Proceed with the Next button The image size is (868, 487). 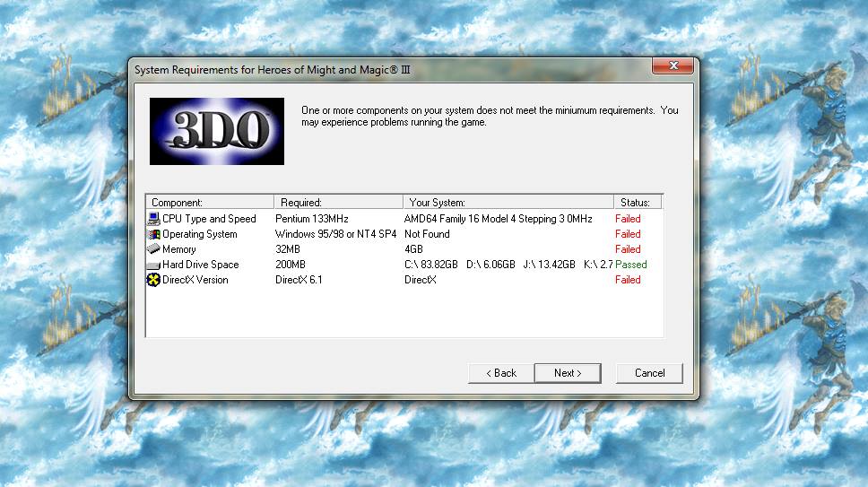point(568,373)
